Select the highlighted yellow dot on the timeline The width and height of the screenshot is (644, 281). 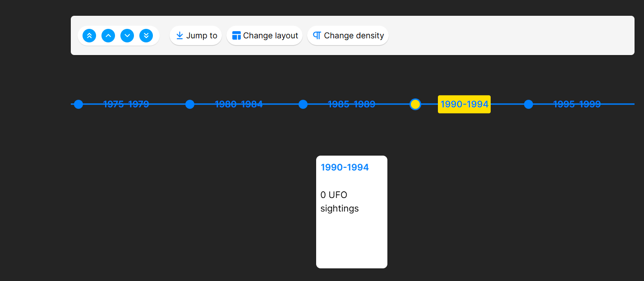pyautogui.click(x=415, y=104)
